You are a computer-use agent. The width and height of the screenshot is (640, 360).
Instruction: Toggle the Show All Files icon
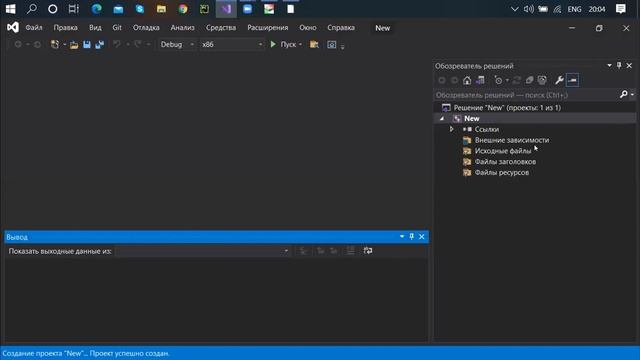542,80
